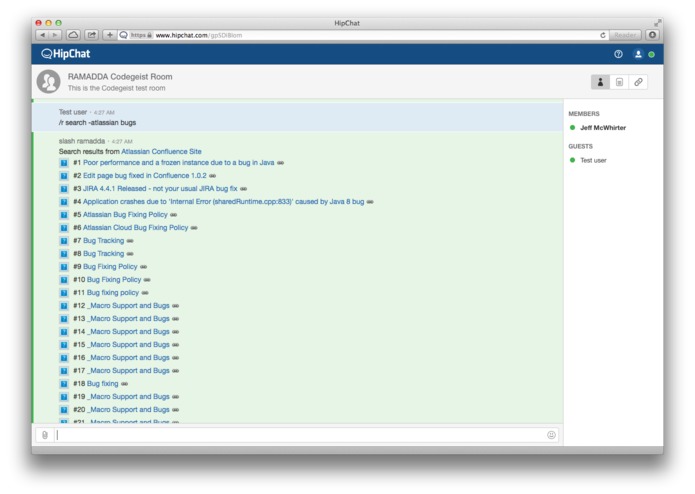Open result #9 Bug Fixing Policy
The width and height of the screenshot is (695, 494).
(110, 266)
